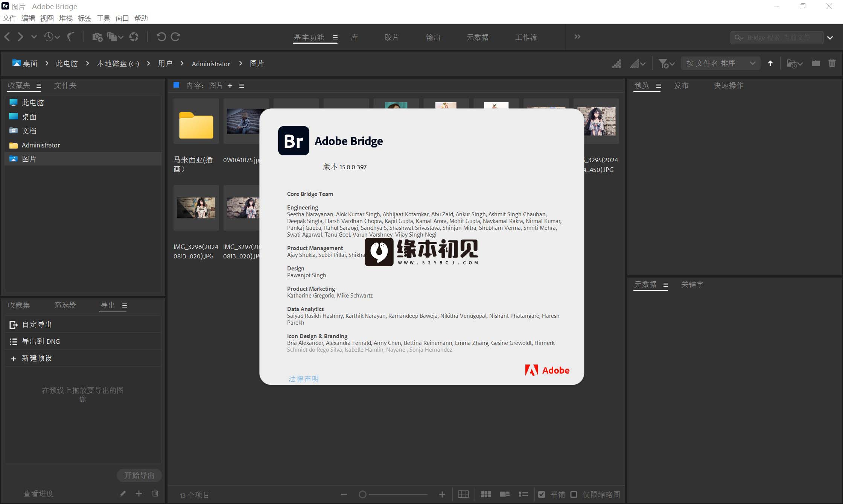The height and width of the screenshot is (504, 843).
Task: Lock the thumbnail grid
Action: click(x=463, y=494)
